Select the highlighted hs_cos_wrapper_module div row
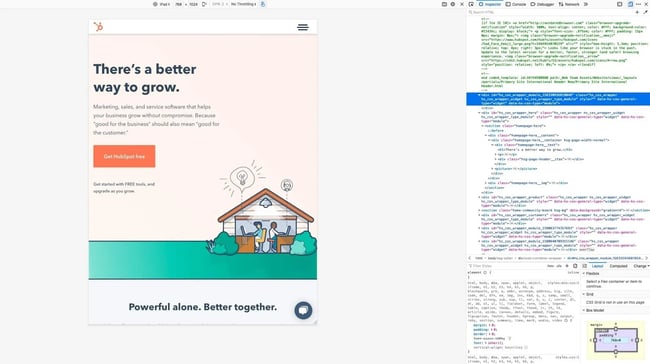The width and height of the screenshot is (650, 364). pyautogui.click(x=558, y=99)
